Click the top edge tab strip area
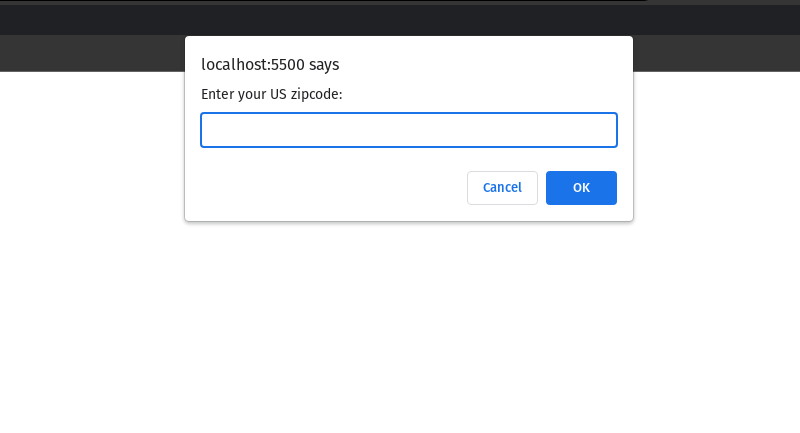This screenshot has width=800, height=433. tap(400, 3)
